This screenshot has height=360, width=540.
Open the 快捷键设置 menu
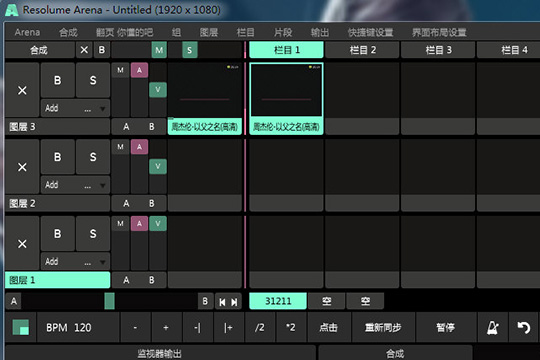[371, 32]
